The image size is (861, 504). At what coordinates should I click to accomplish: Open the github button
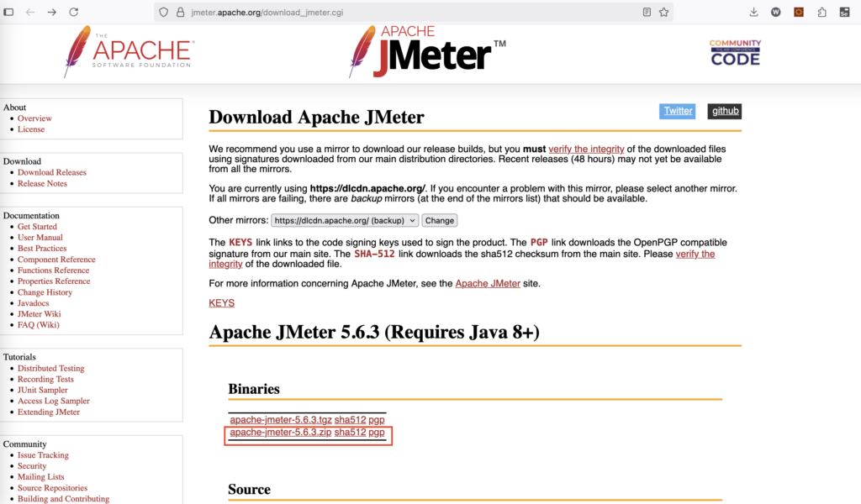click(725, 111)
